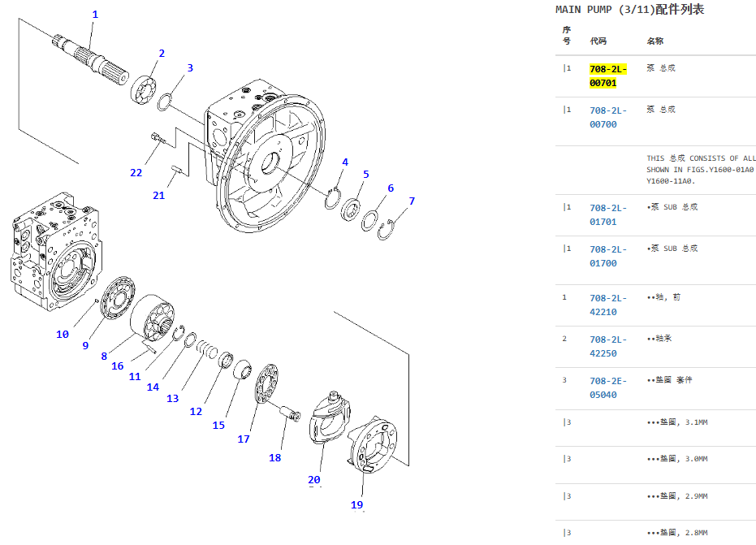Select the '••轴, 前' name cell

click(x=663, y=297)
